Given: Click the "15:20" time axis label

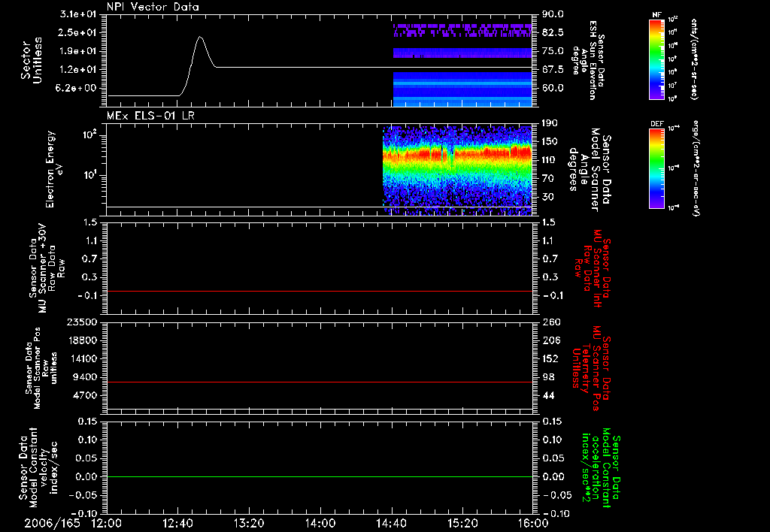Looking at the screenshot, I should point(462,523).
